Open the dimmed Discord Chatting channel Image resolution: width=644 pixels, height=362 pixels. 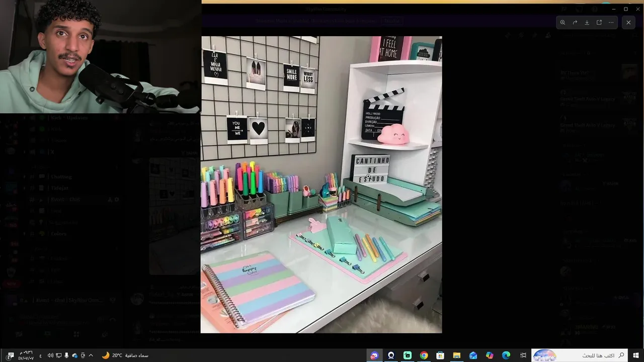point(61,177)
